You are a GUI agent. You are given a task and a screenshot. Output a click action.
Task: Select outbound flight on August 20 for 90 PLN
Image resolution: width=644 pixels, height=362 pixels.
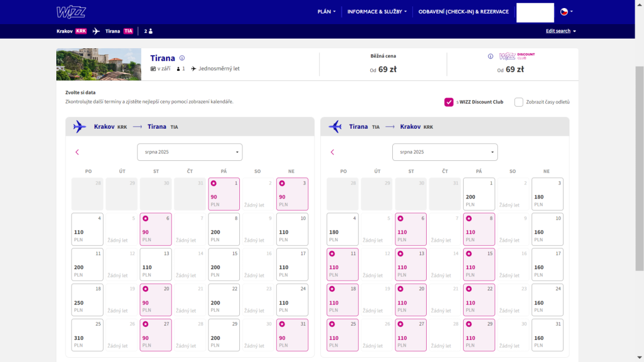click(156, 299)
